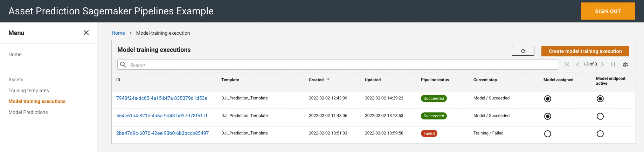Open execution 7943f24a-dc65-4a15-bf7a-835379d1d53e link

[162, 98]
